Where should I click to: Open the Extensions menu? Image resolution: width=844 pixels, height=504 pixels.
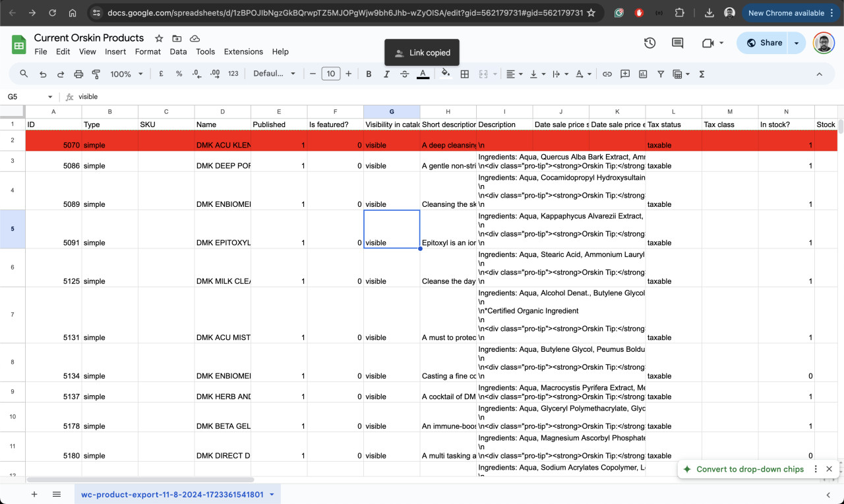243,51
